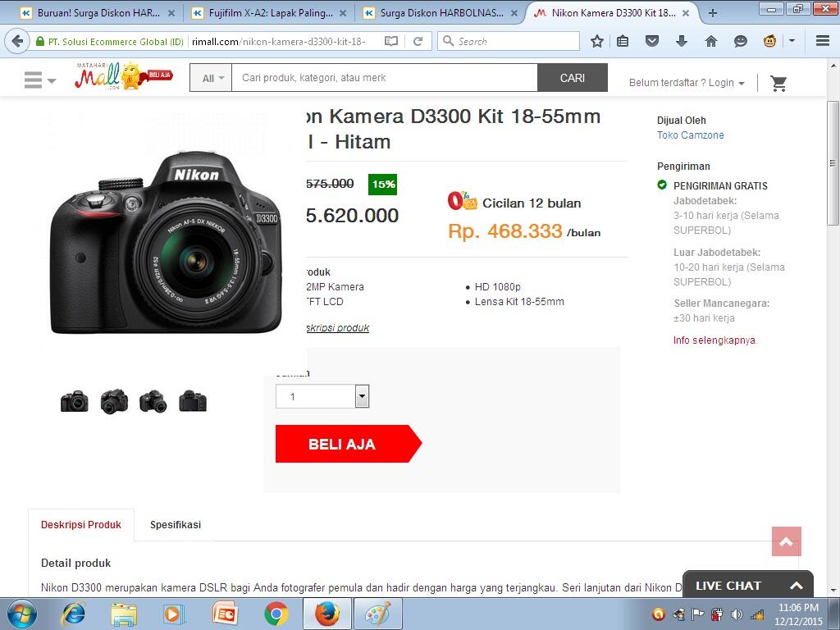
Task: Open the Toko Camzone seller link
Action: (x=690, y=135)
